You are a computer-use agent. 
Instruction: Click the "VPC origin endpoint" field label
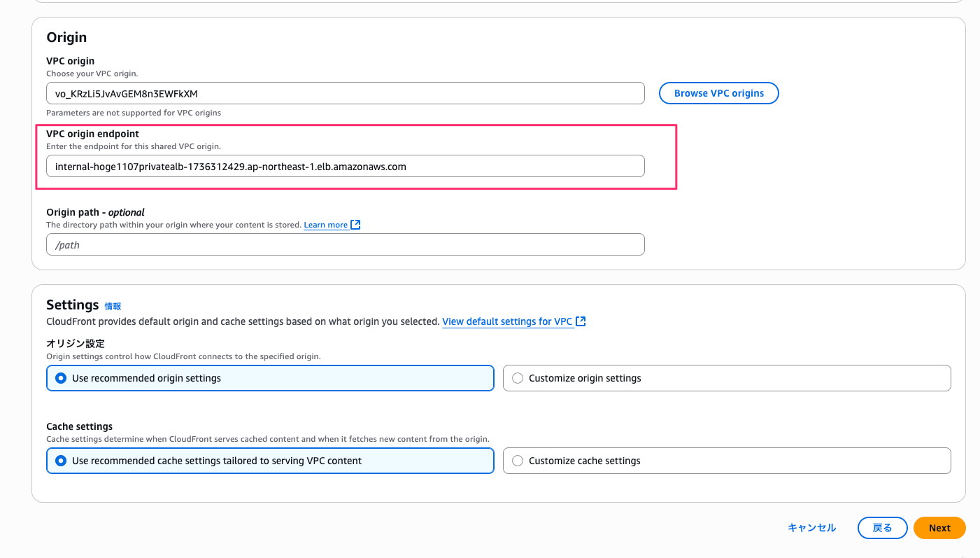click(x=92, y=134)
